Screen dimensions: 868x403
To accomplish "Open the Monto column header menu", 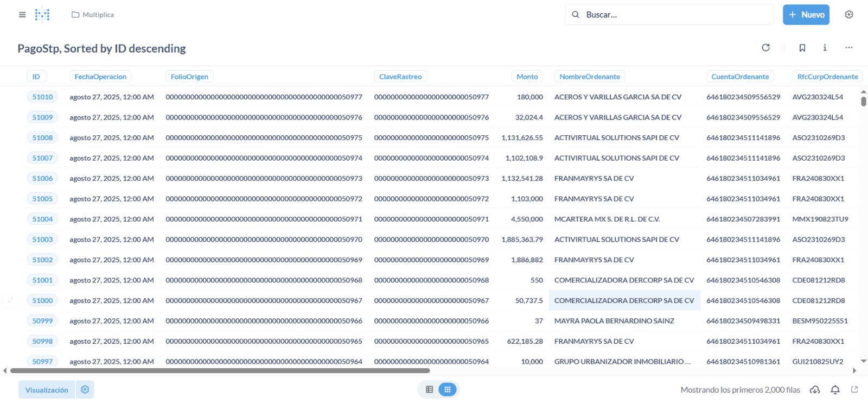I will coord(527,77).
